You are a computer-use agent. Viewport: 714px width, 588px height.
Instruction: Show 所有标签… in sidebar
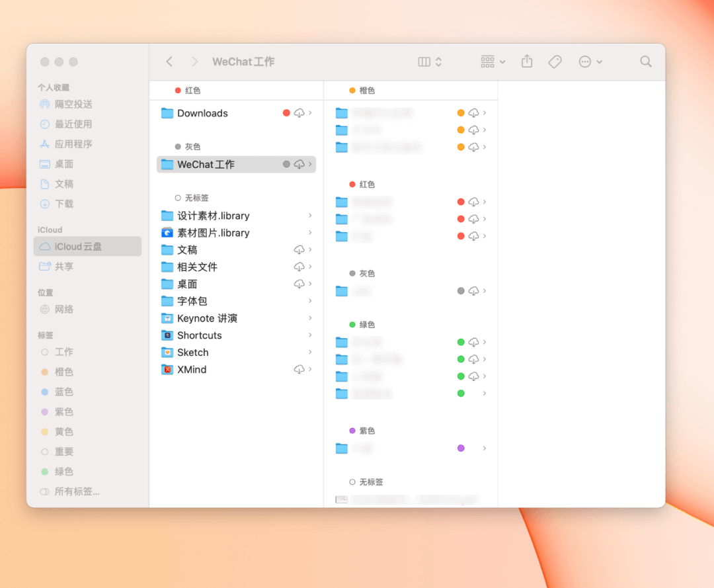[87, 491]
